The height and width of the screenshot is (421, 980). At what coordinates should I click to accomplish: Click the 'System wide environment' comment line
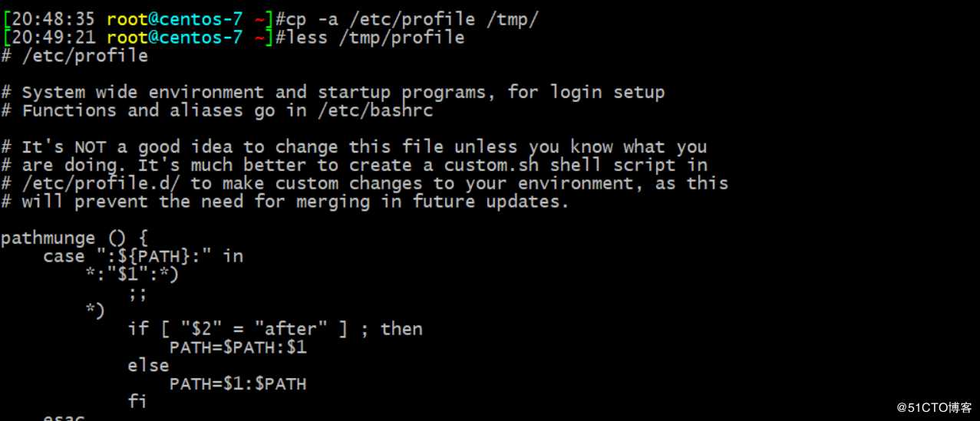pos(332,93)
